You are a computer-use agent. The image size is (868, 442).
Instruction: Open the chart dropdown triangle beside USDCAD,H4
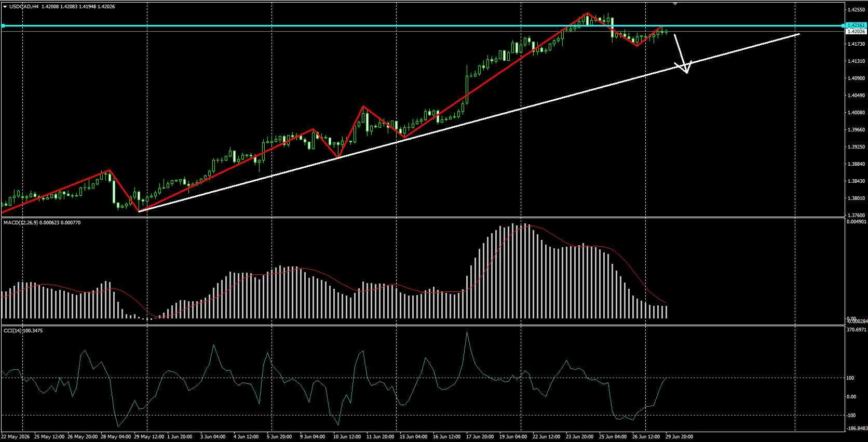click(5, 7)
